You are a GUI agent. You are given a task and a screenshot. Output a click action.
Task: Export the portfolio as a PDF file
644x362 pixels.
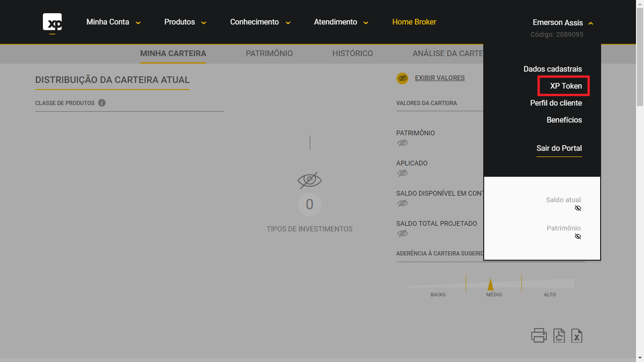pyautogui.click(x=559, y=336)
